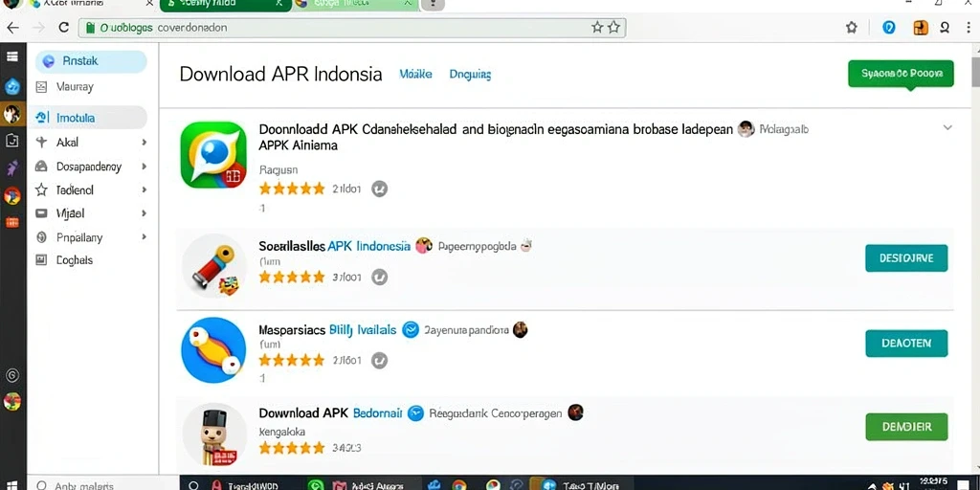Select the Rnstak sidebar item

[91, 61]
